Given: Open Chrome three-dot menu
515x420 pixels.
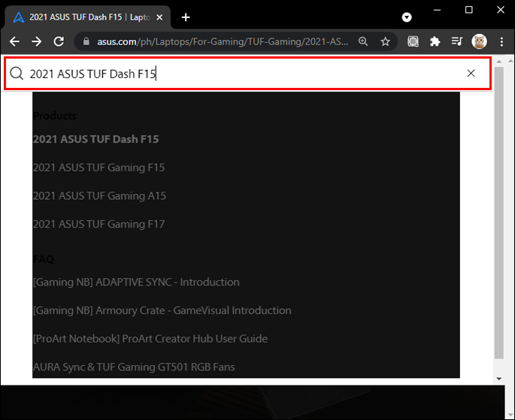Looking at the screenshot, I should click(x=501, y=41).
